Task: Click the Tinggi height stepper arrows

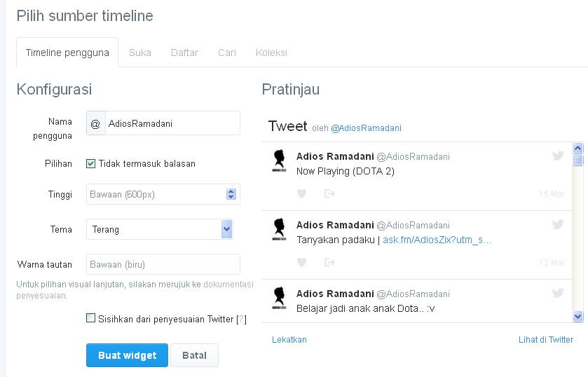Action: tap(231, 194)
